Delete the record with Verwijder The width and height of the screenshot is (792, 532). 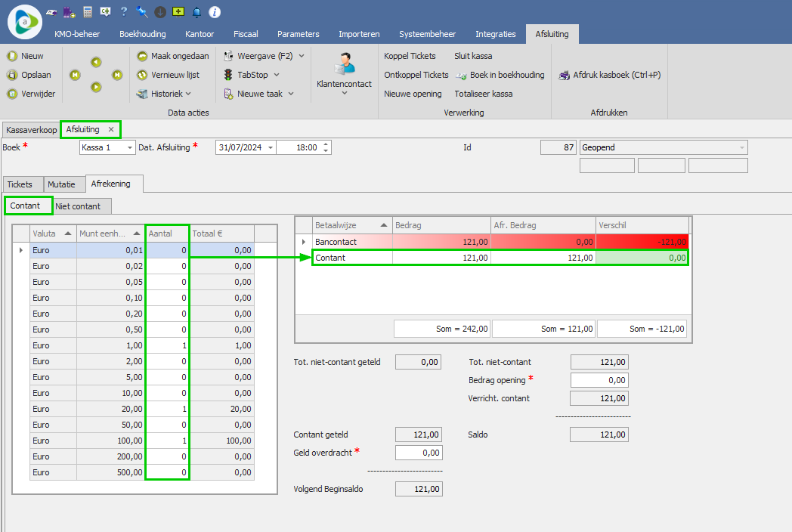click(x=31, y=94)
